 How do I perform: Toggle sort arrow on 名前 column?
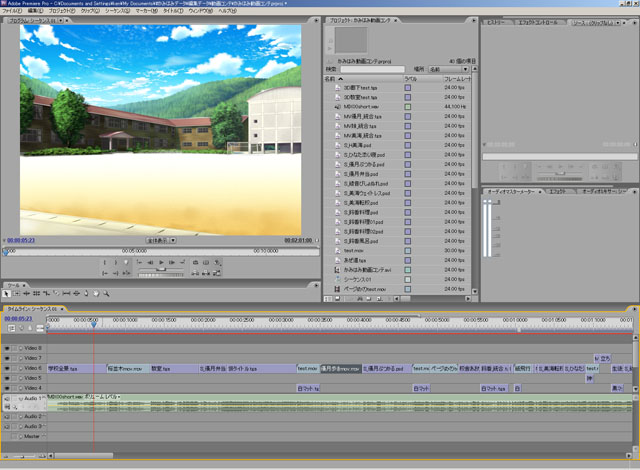click(x=340, y=79)
